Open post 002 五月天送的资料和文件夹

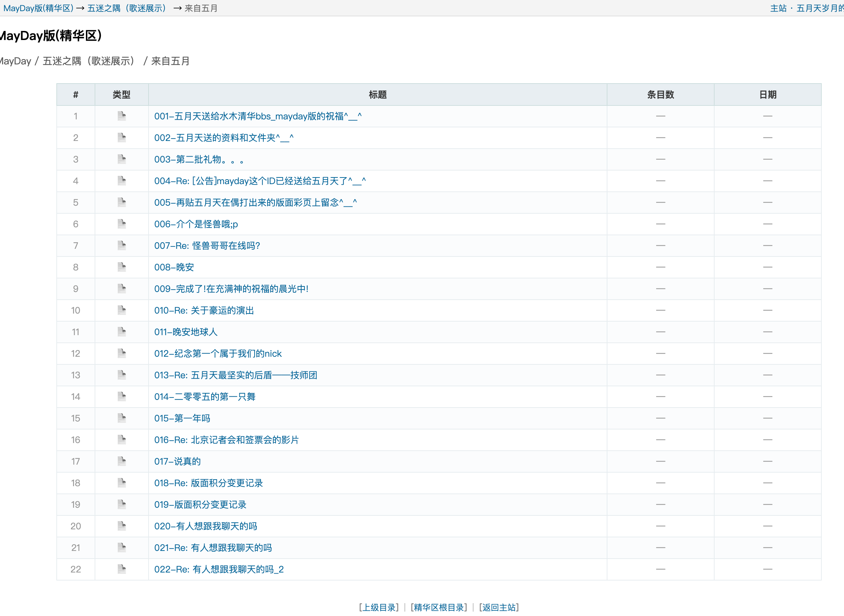coord(224,138)
